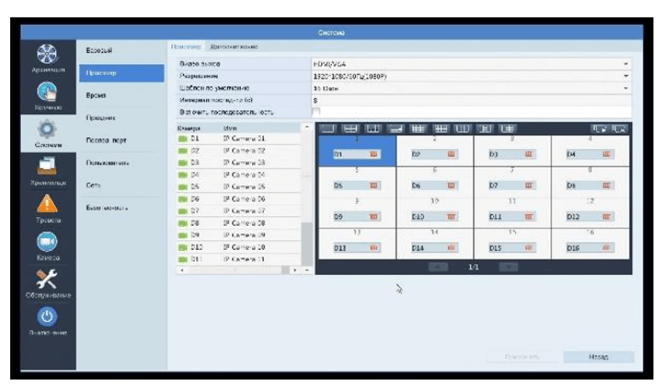Remove camera D10 from window 10
Image resolution: width=664 pixels, height=391 pixels.
click(451, 216)
